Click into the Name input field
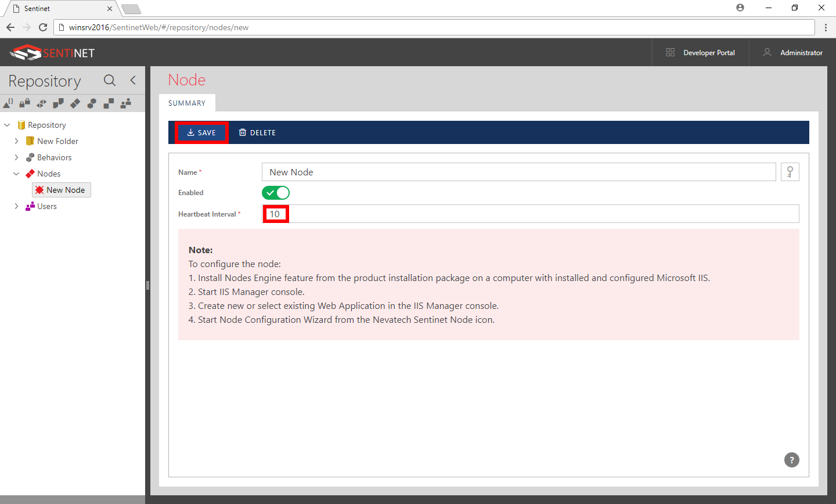 coord(518,172)
